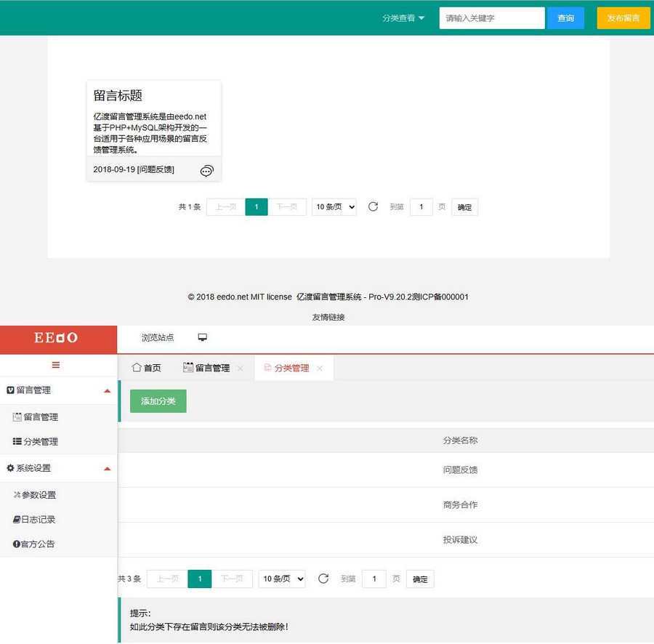Close the 分类管理 tab

(x=319, y=369)
